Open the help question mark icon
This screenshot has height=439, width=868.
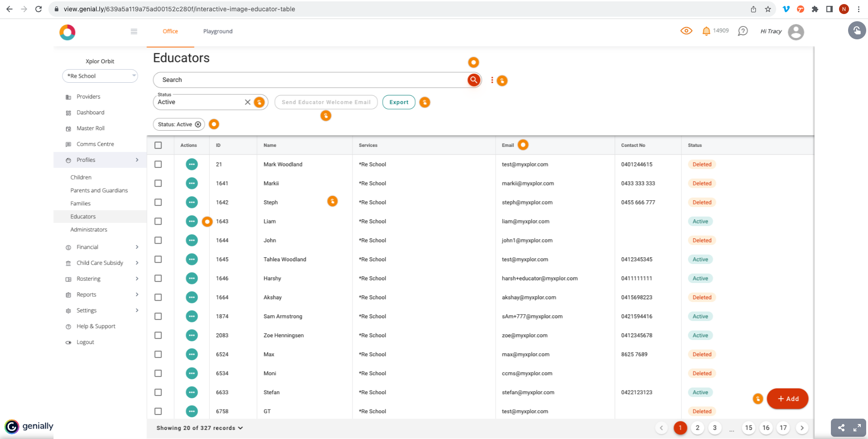[742, 31]
